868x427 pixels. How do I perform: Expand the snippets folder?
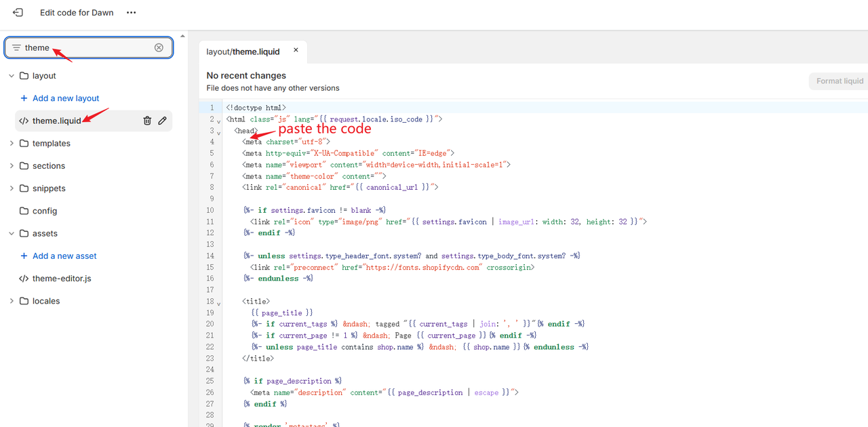tap(12, 188)
